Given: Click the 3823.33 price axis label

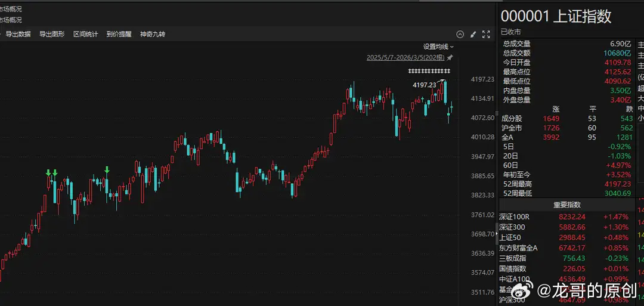Looking at the screenshot, I should click(x=482, y=195).
